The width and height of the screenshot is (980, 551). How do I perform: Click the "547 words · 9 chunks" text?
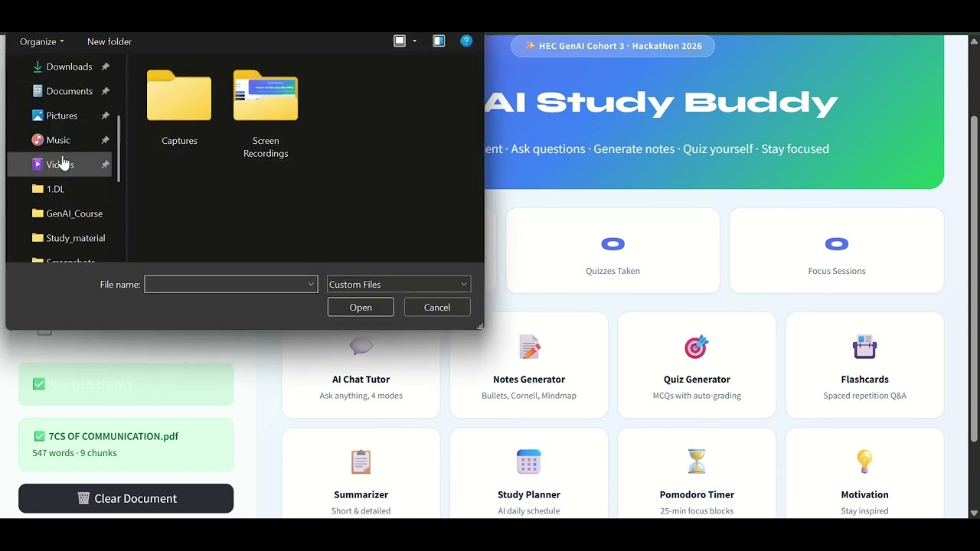pos(74,453)
